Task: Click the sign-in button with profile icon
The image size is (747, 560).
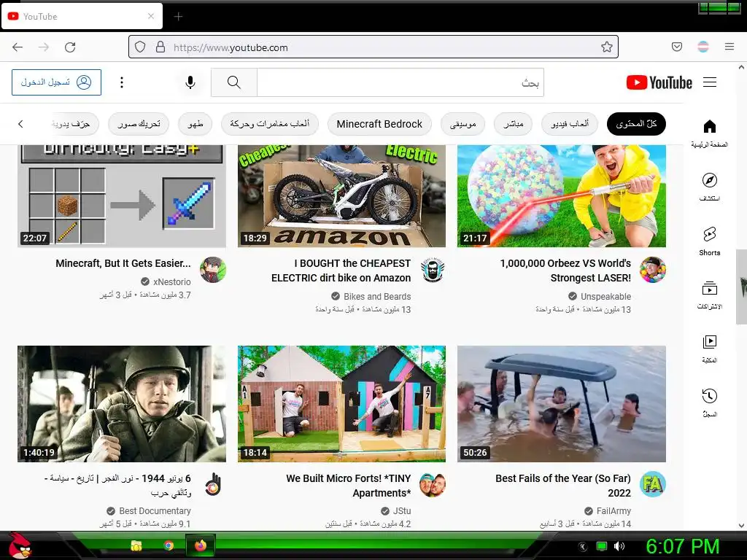Action: point(56,82)
